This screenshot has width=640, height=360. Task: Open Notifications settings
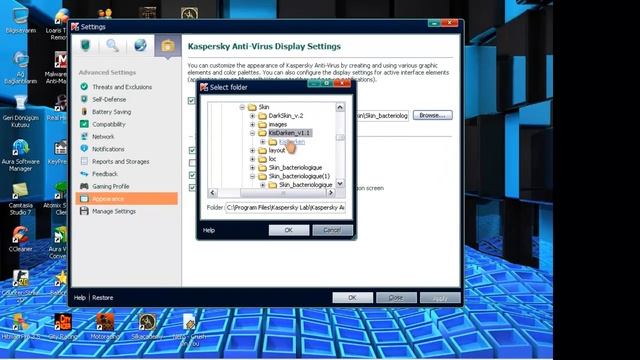108,149
